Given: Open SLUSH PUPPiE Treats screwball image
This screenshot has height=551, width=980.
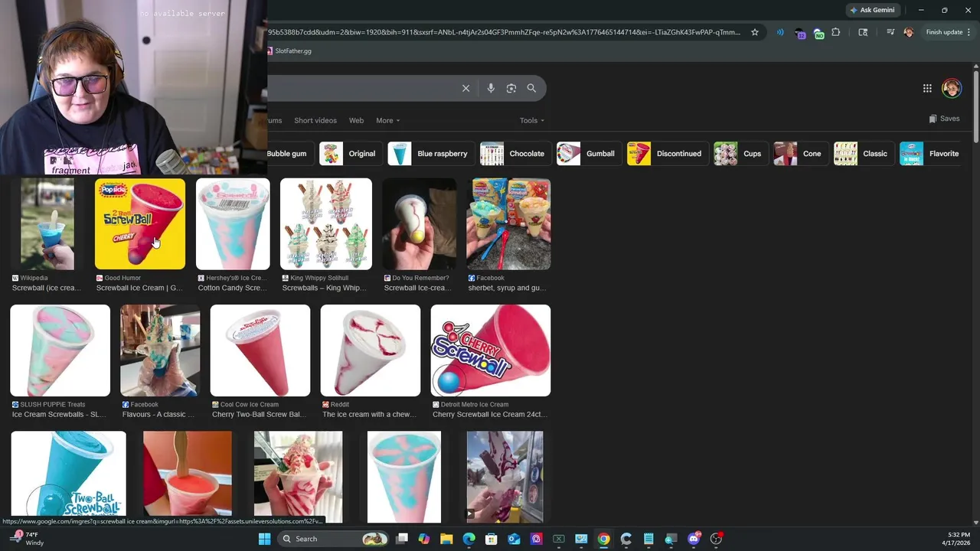Looking at the screenshot, I should point(60,350).
